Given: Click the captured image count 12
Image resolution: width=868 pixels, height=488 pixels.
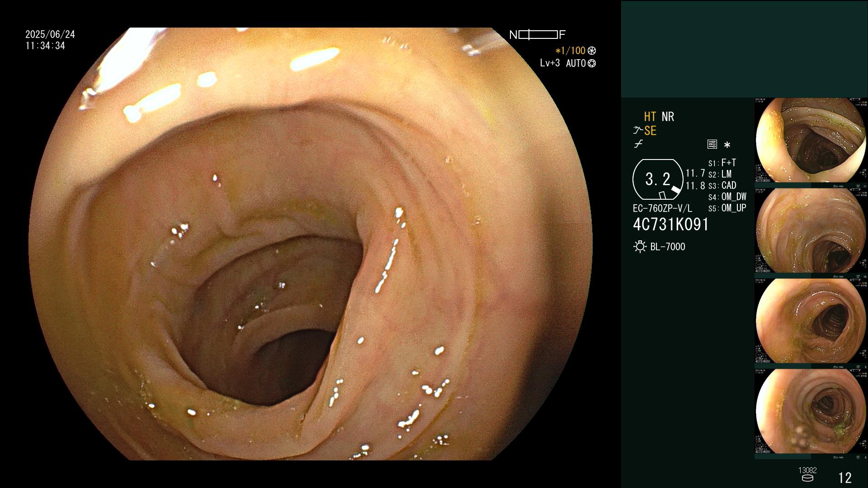Looking at the screenshot, I should coord(845,478).
